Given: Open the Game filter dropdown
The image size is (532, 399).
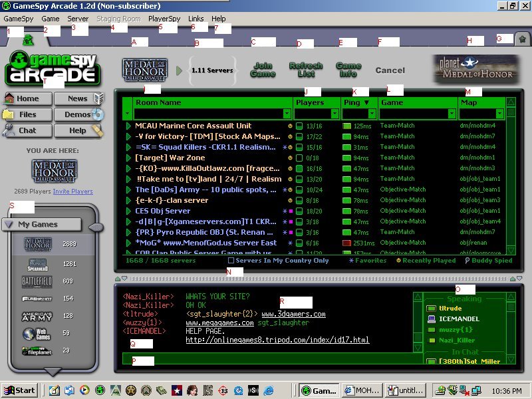Looking at the screenshot, I should tap(452, 113).
